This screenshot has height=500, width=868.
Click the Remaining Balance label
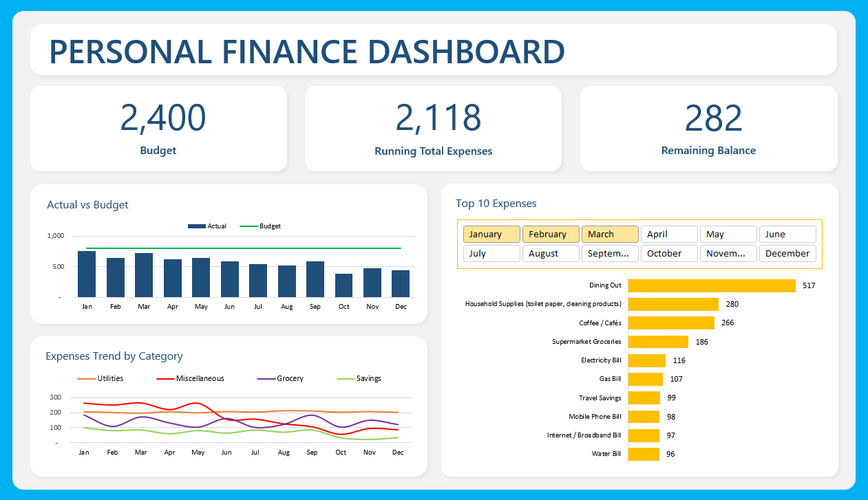coord(708,151)
